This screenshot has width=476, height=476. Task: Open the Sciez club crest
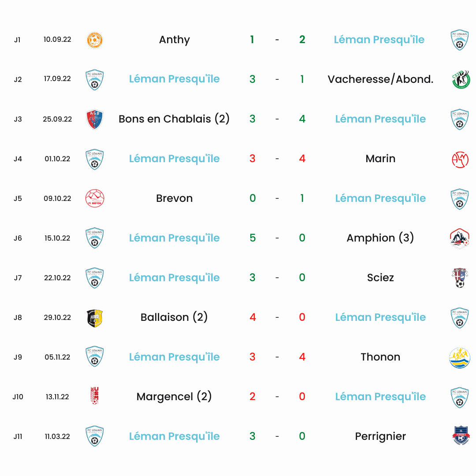(460, 278)
